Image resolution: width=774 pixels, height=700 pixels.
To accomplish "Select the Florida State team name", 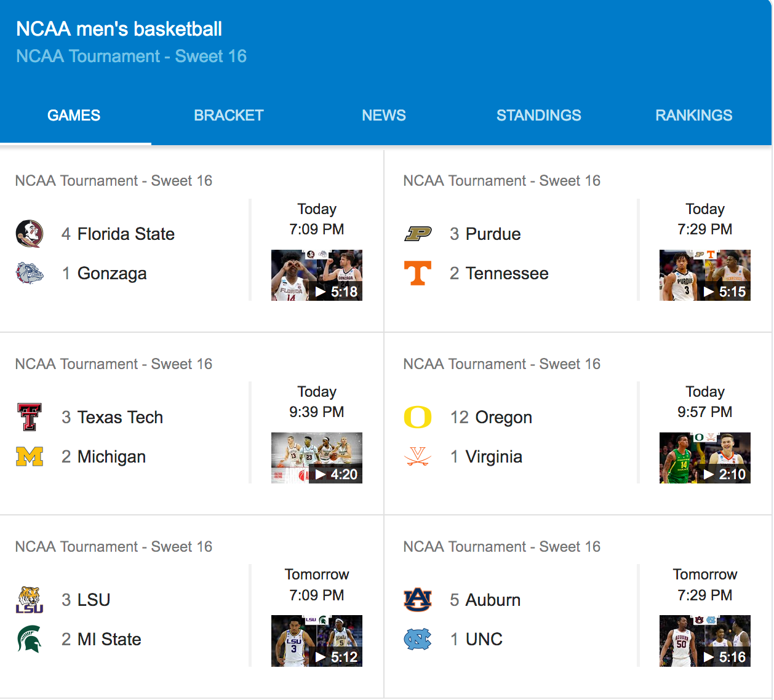I will pos(126,234).
